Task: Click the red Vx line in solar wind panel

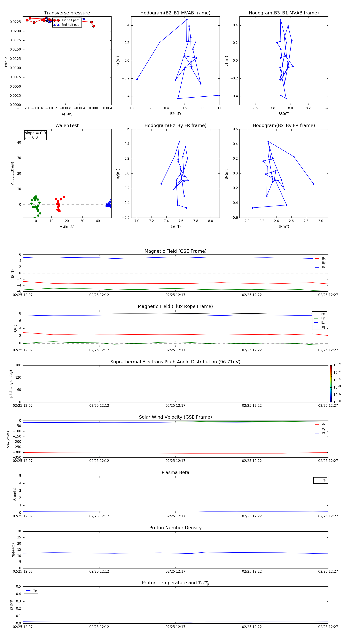Action: click(x=175, y=453)
